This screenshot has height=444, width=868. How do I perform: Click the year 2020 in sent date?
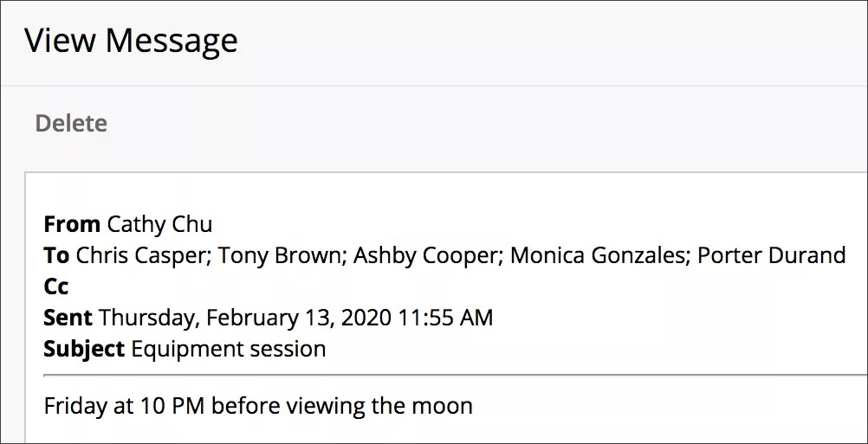(x=364, y=318)
